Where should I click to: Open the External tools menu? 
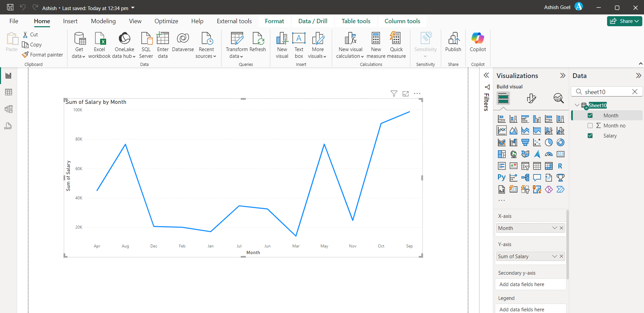coord(234,21)
